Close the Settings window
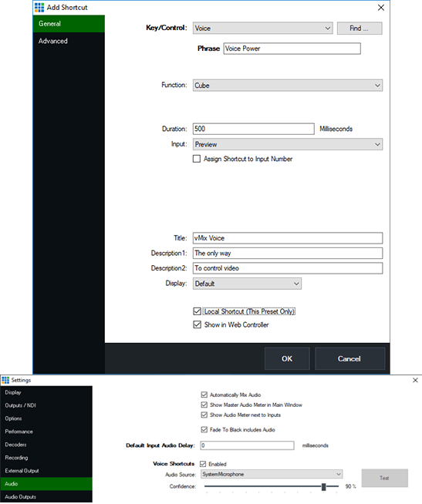 pos(415,380)
